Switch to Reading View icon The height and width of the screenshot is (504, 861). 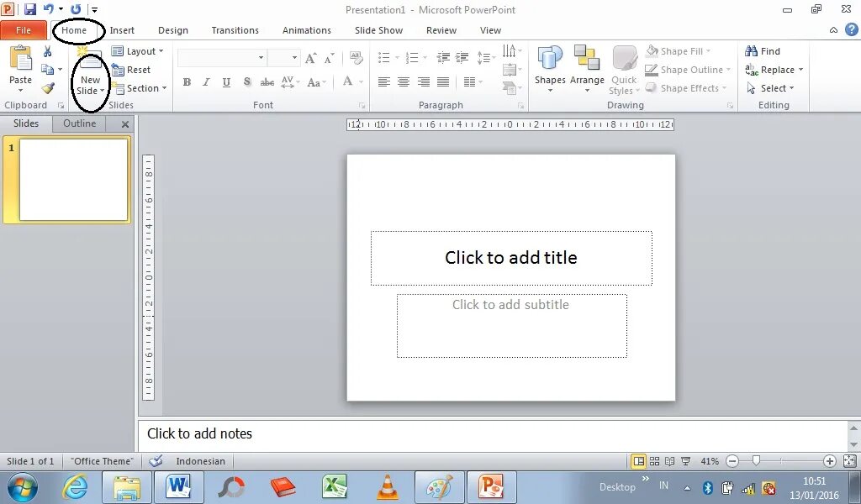tap(669, 461)
